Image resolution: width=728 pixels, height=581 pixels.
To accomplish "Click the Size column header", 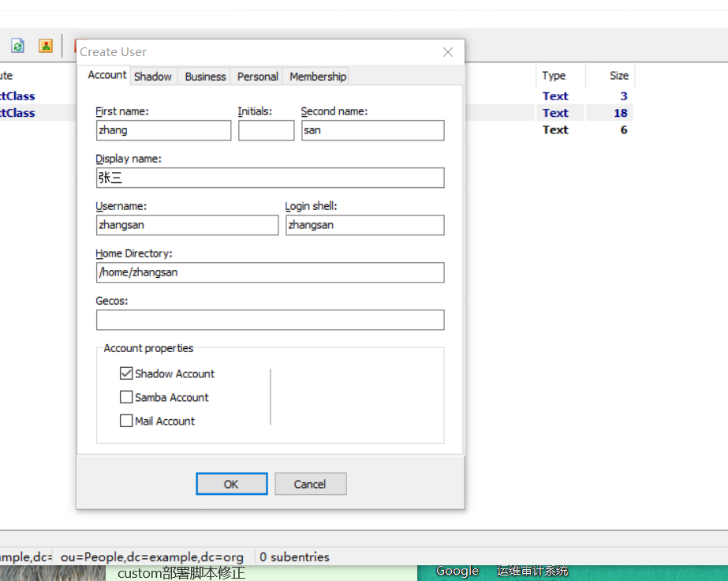I will (618, 76).
